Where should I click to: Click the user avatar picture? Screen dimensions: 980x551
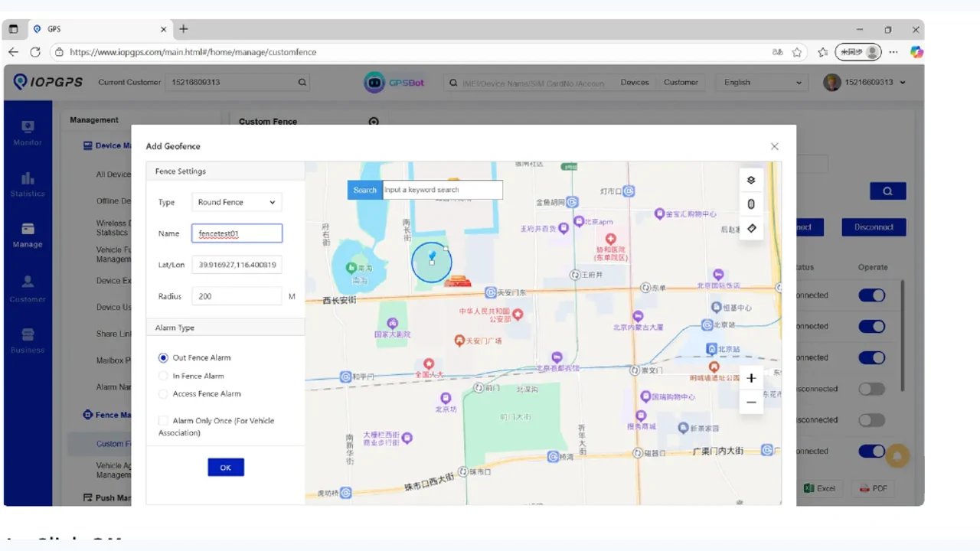pyautogui.click(x=832, y=83)
